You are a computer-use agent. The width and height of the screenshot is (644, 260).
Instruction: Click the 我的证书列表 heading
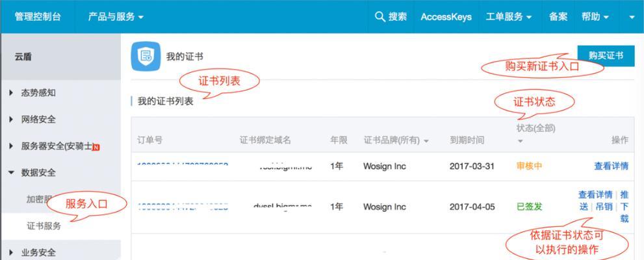click(166, 101)
